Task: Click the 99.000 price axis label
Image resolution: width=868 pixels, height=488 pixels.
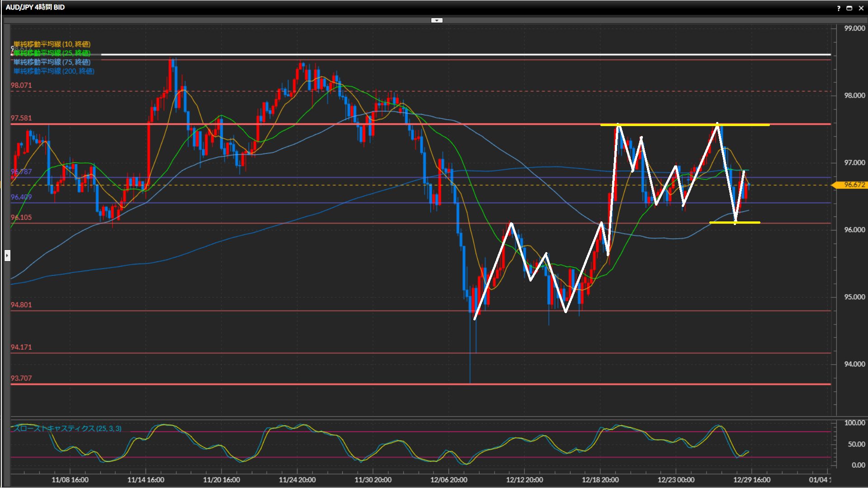Action: [854, 28]
